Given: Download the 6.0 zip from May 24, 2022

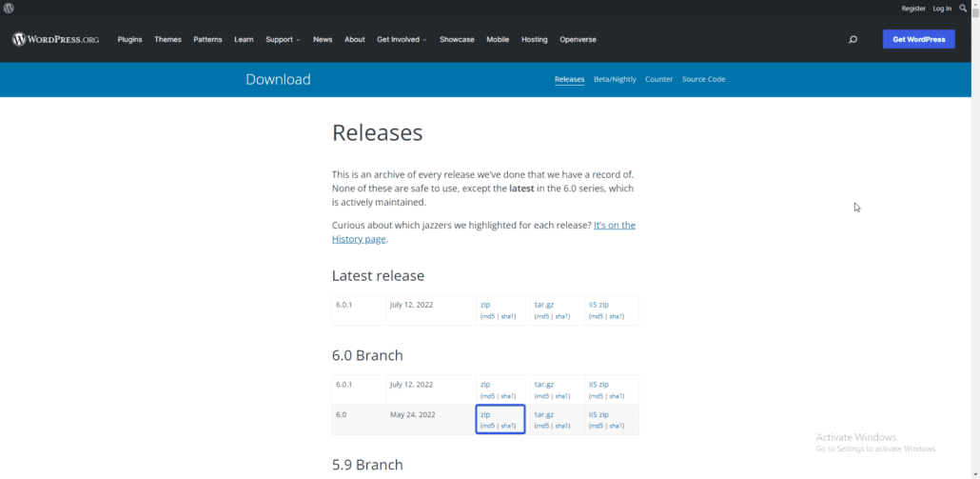Looking at the screenshot, I should click(485, 414).
